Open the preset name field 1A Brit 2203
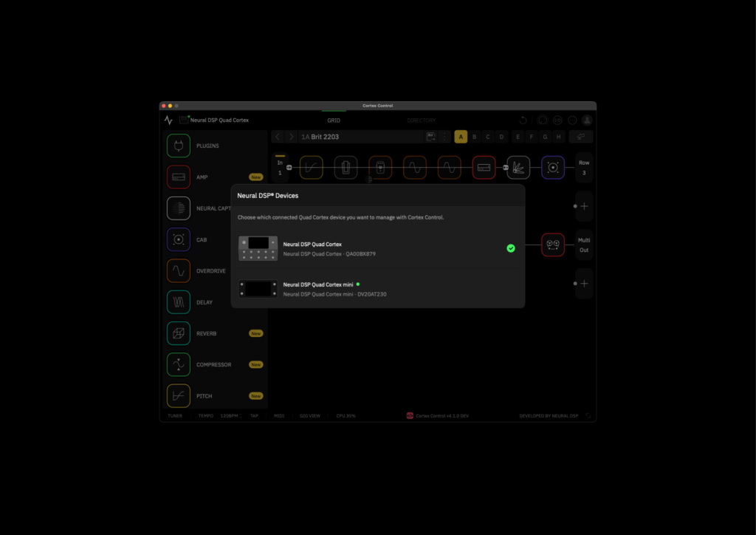Image resolution: width=756 pixels, height=535 pixels. pos(360,137)
